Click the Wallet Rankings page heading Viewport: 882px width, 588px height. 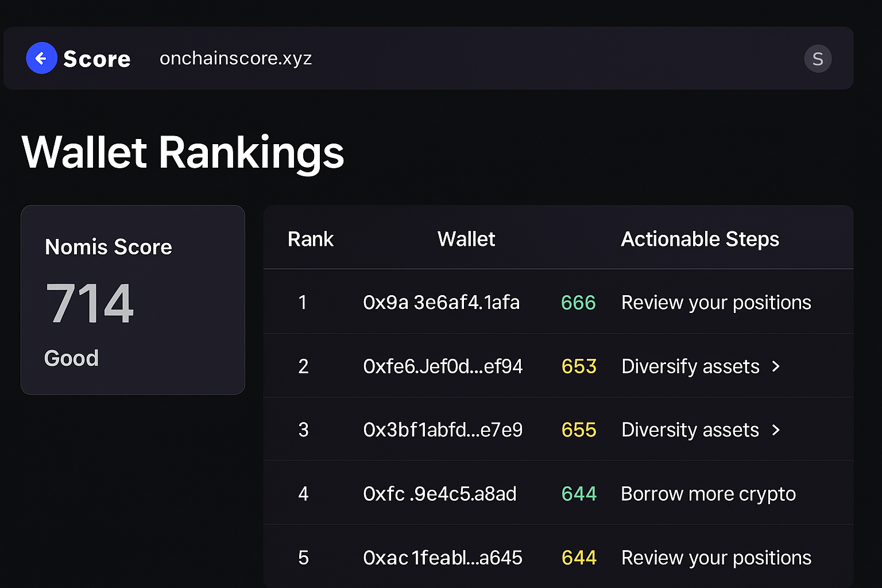(x=183, y=153)
